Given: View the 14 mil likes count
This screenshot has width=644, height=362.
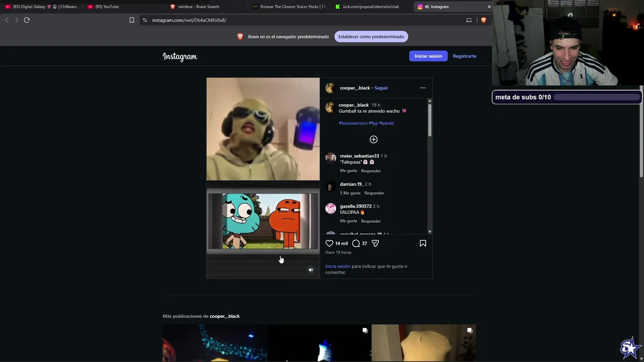Looking at the screenshot, I should pos(342,243).
